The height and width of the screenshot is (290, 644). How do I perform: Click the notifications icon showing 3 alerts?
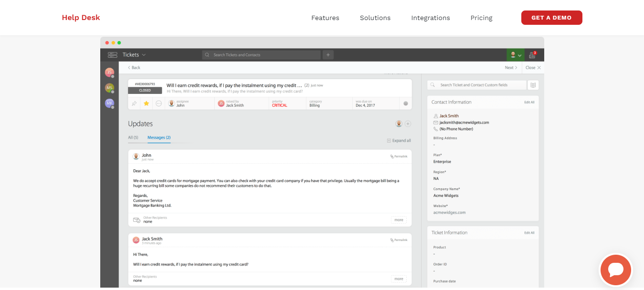(x=531, y=55)
